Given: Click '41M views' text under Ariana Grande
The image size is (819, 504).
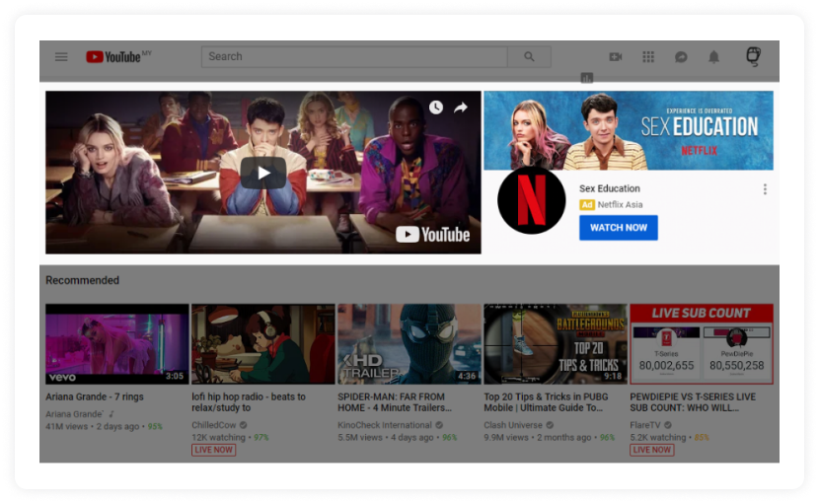Looking at the screenshot, I should tap(67, 427).
